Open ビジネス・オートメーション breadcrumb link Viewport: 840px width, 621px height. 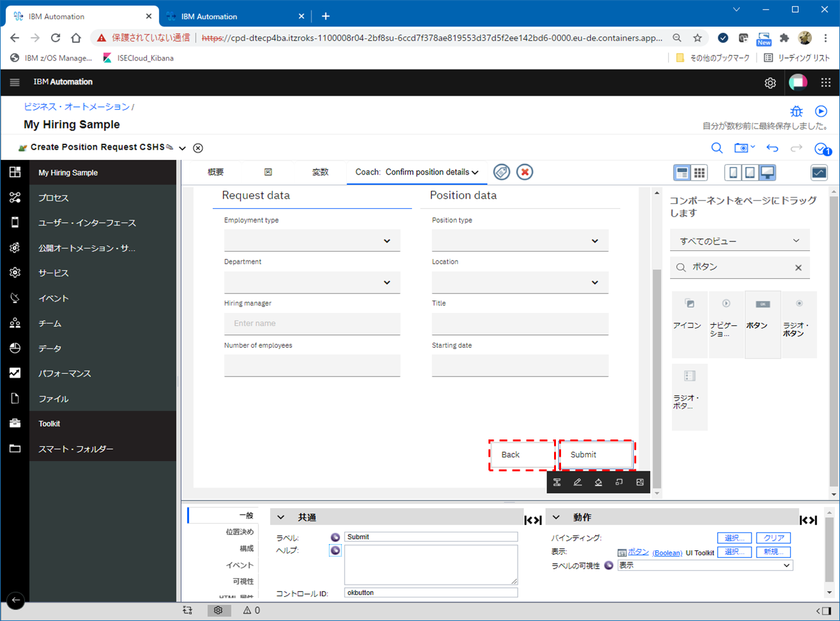(76, 106)
